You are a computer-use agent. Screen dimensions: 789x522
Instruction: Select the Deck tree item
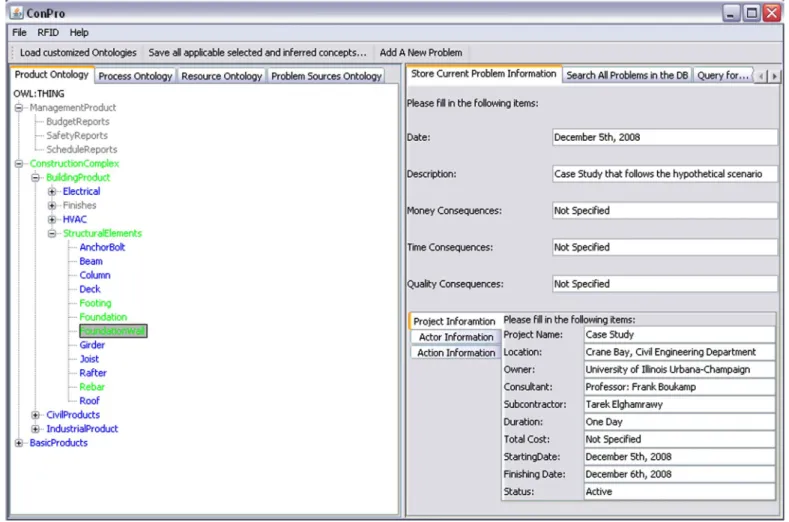[90, 289]
